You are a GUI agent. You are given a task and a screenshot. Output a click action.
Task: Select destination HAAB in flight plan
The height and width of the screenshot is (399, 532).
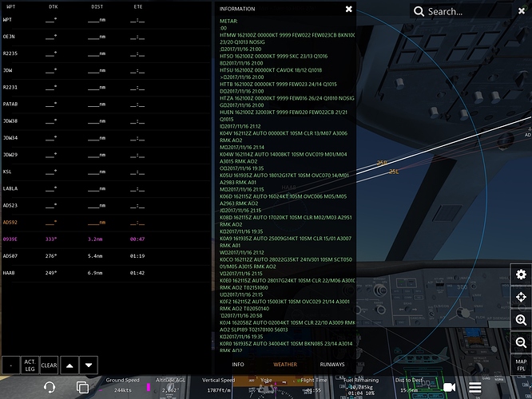pyautogui.click(x=106, y=273)
